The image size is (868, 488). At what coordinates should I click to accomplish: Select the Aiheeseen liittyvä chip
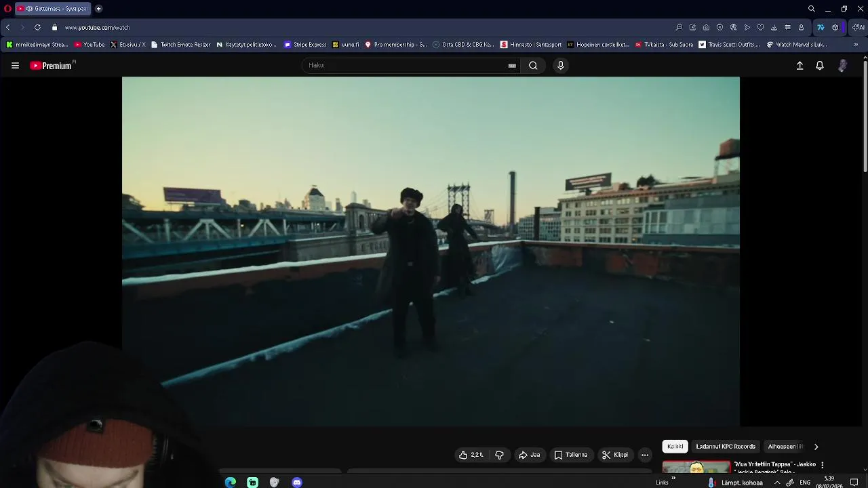pos(785,447)
